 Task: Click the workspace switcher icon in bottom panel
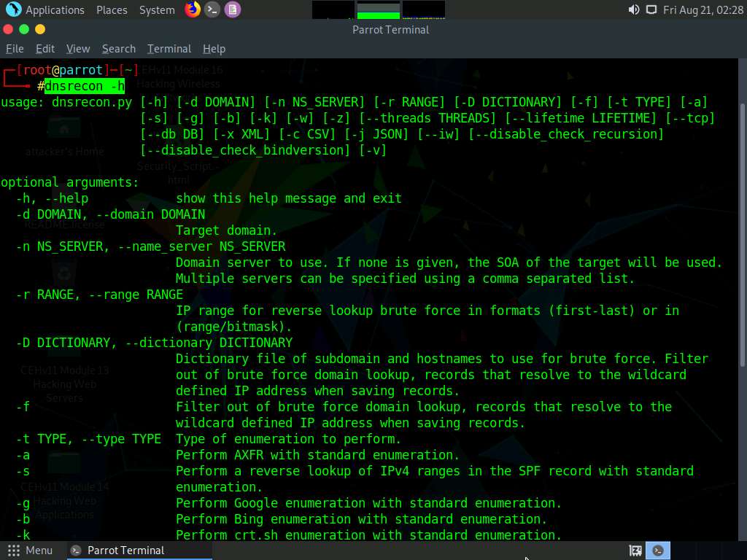click(635, 551)
